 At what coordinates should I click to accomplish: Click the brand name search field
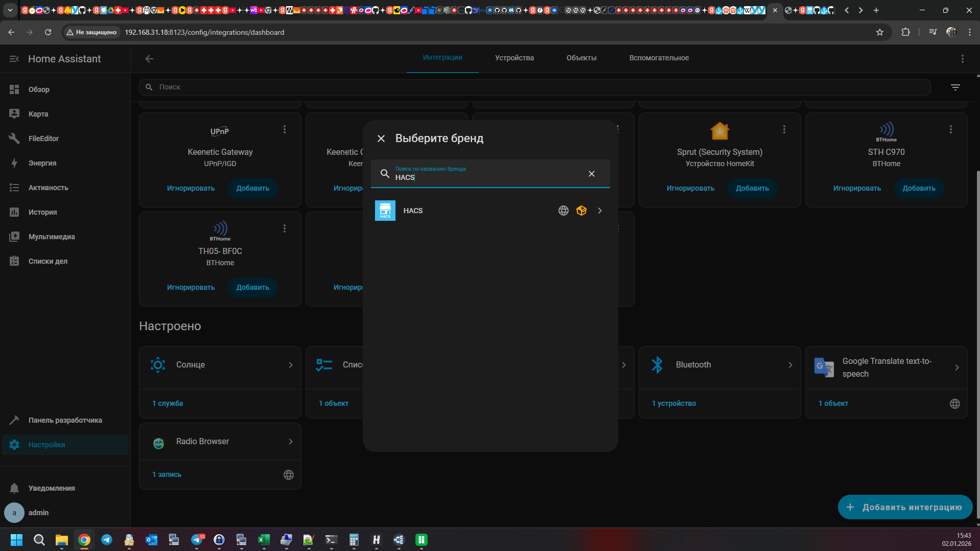tap(485, 177)
